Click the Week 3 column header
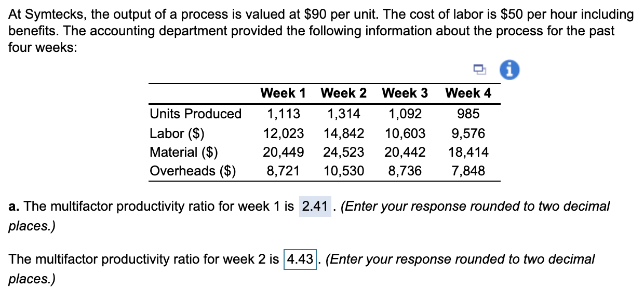This screenshot has height=301, width=644. coord(405,93)
